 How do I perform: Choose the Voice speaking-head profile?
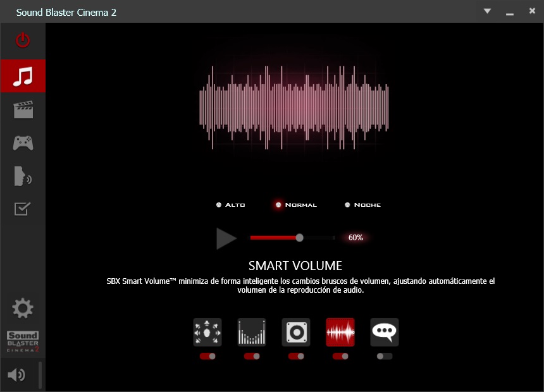tap(23, 176)
